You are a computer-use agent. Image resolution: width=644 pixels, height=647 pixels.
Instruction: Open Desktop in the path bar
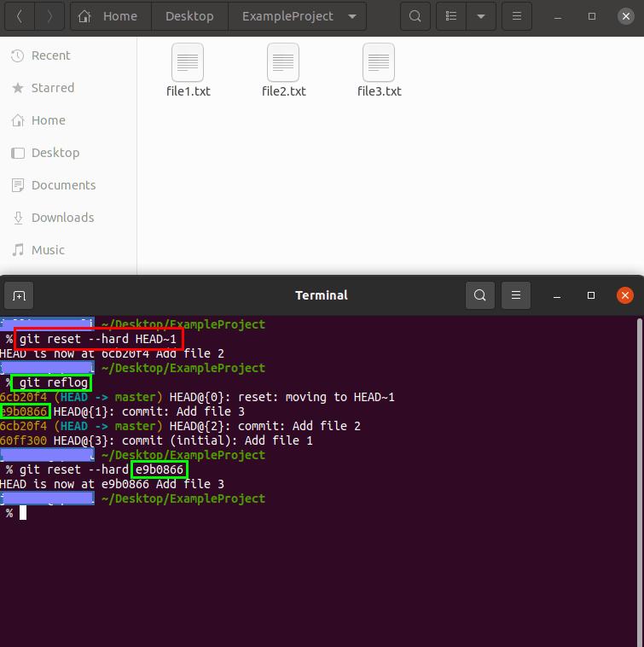pos(189,16)
